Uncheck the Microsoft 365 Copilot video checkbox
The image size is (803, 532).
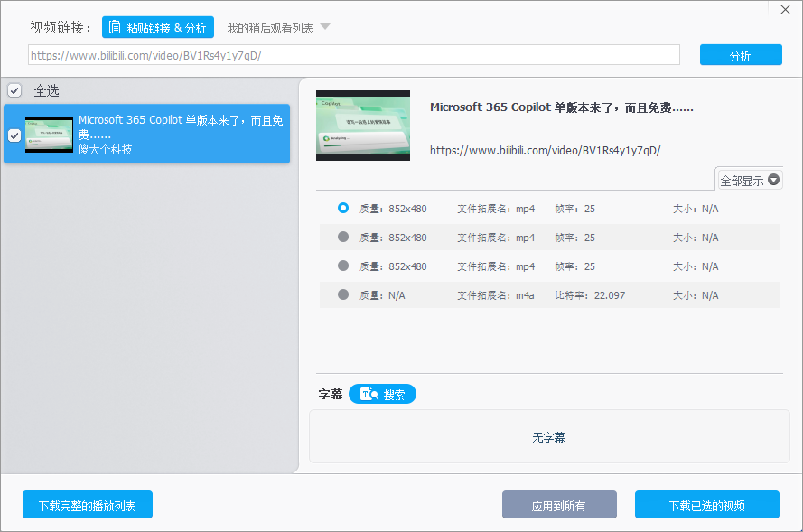(14, 135)
